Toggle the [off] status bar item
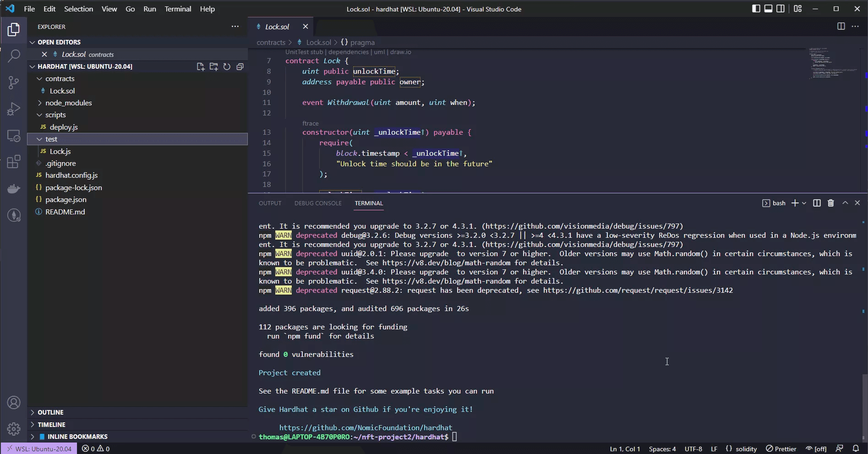Screen dimensions: 868x454 [x=816, y=449]
